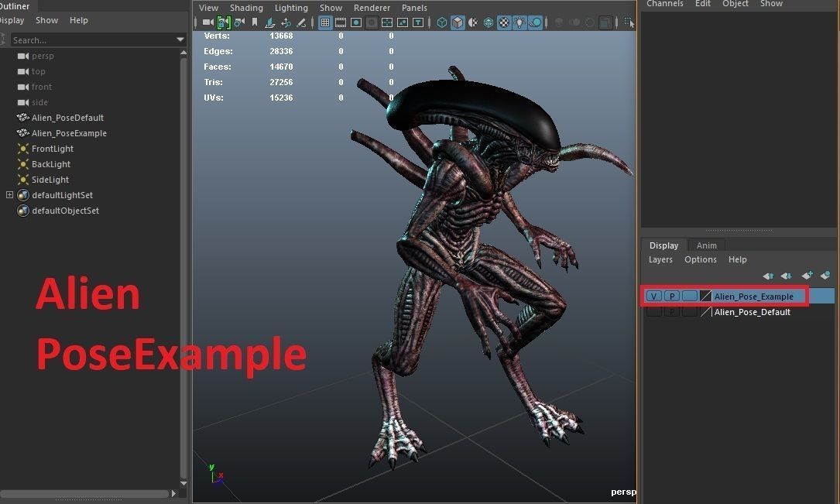Toggle the Lock Camera icon
Viewport: 840px width, 504px height.
coord(224,22)
